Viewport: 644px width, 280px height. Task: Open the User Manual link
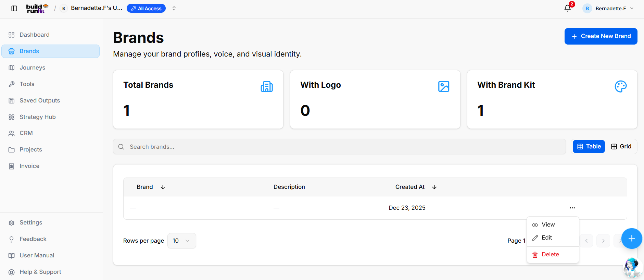pyautogui.click(x=51, y=255)
